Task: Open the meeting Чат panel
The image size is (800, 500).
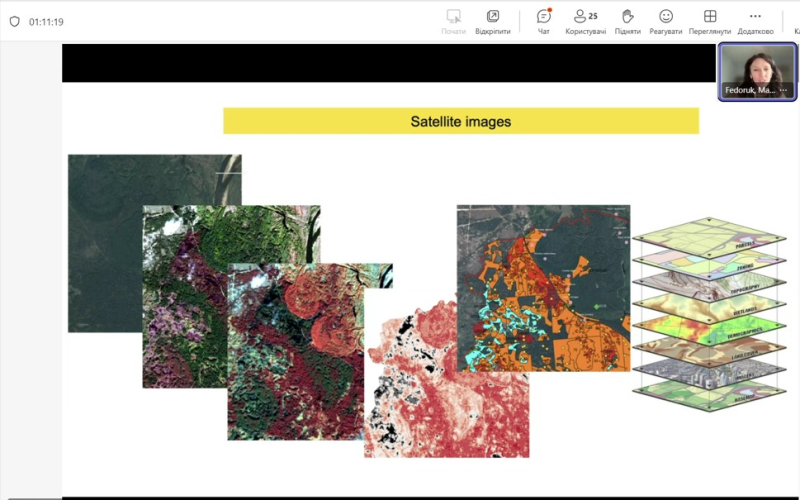Action: pos(544,21)
